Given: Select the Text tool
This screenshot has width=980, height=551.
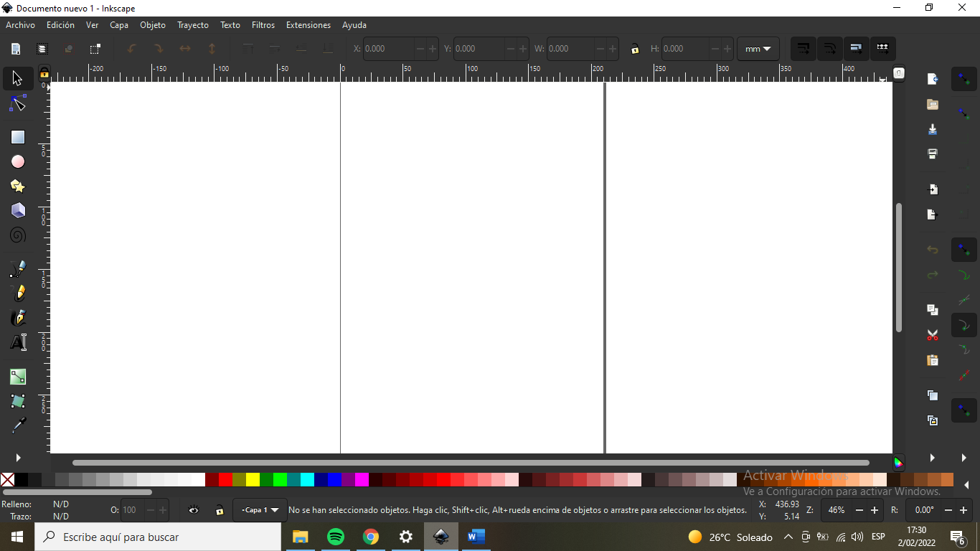Looking at the screenshot, I should [18, 342].
